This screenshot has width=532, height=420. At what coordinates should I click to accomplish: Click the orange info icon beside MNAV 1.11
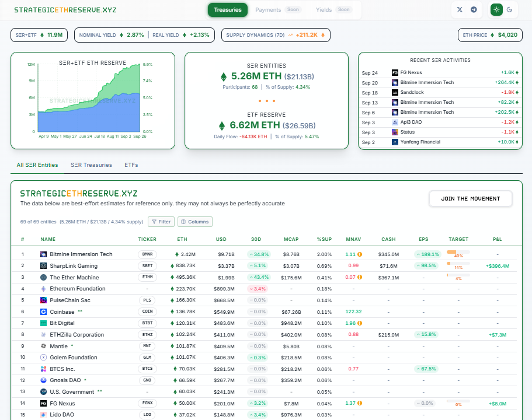pos(360,254)
